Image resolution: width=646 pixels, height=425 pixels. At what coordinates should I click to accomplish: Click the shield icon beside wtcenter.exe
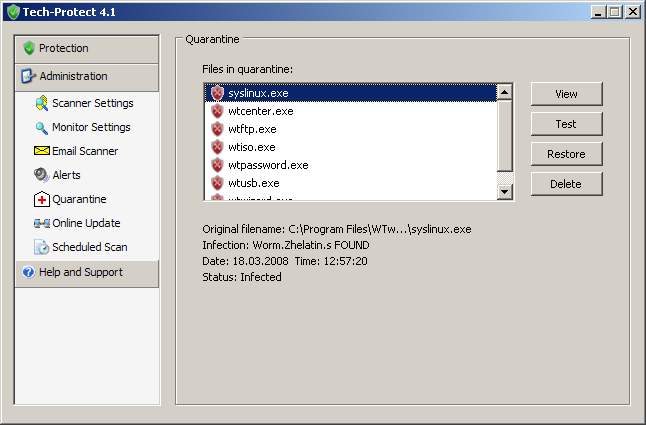[x=217, y=111]
